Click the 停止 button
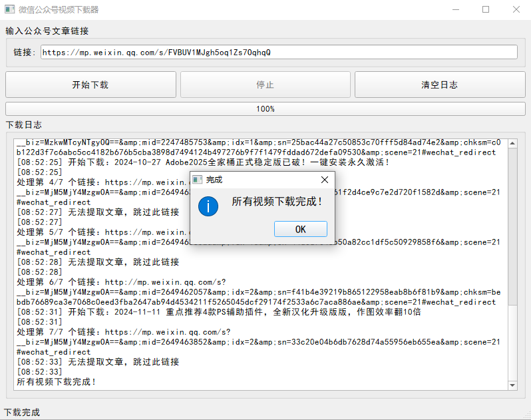This screenshot has height=420, width=531. click(265, 85)
